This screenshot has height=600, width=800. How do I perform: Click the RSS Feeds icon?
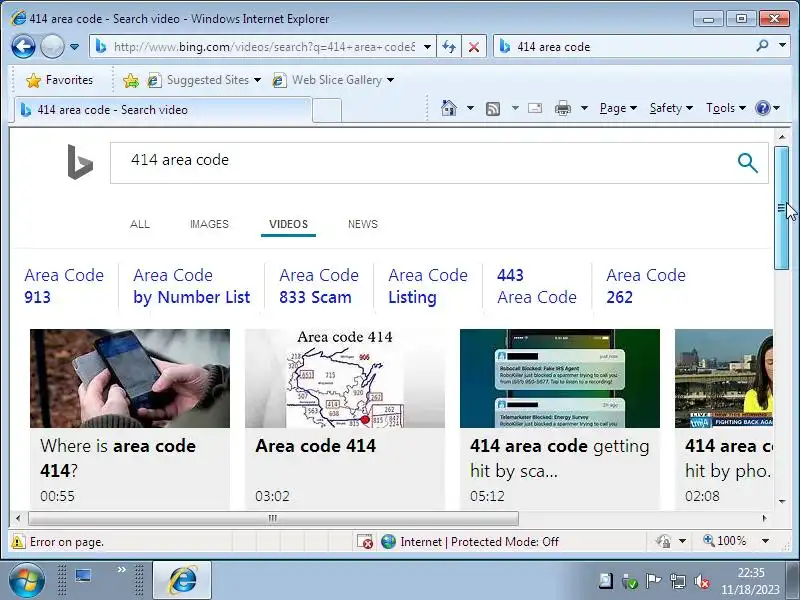[x=493, y=109]
